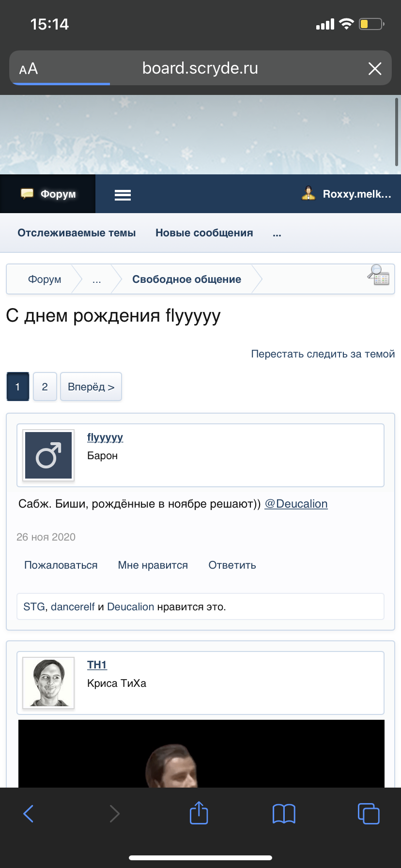Image resolution: width=401 pixels, height=868 pixels.
Task: Open flyyyyy's male-symbol avatar
Action: tap(48, 455)
